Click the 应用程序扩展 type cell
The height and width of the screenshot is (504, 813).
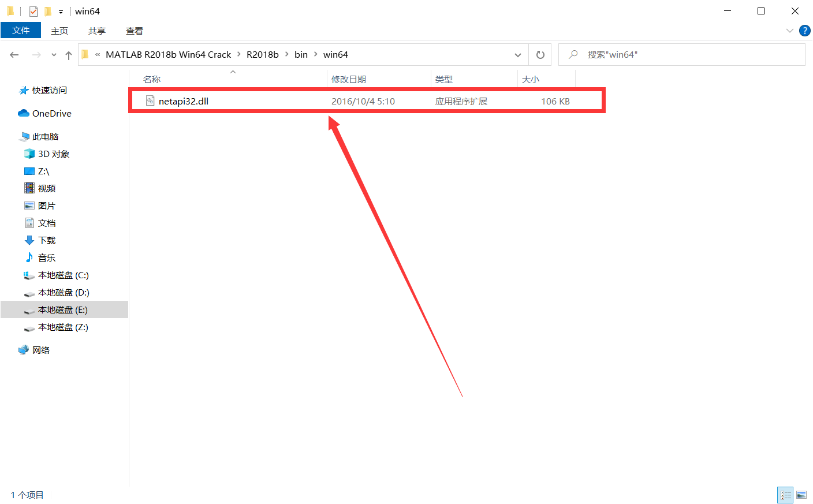coord(461,101)
